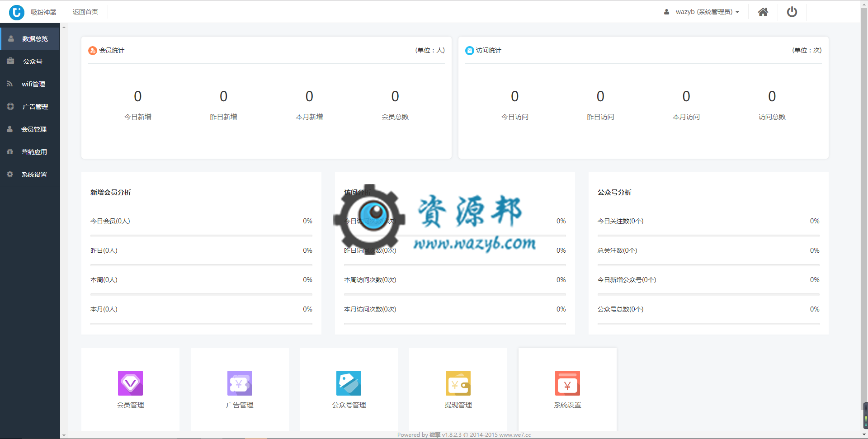Click 本月访问 count value
Viewport: 868px width, 439px height.
pyautogui.click(x=686, y=96)
